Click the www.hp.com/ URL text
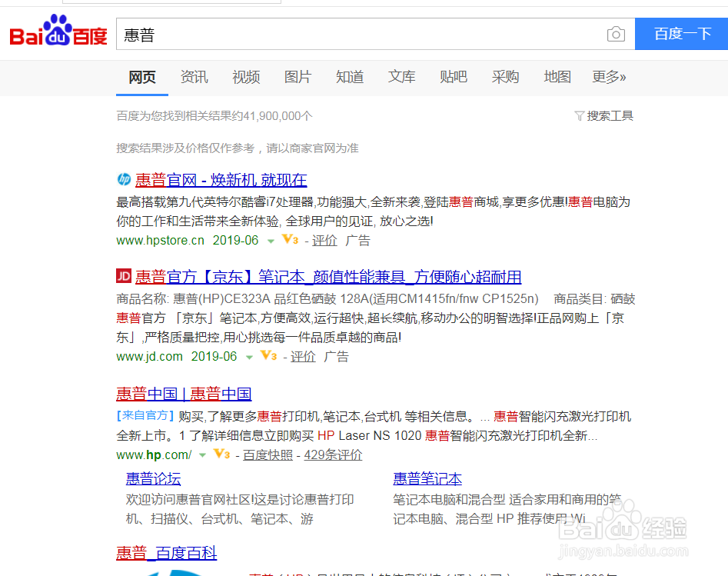This screenshot has height=576, width=728. click(x=154, y=454)
